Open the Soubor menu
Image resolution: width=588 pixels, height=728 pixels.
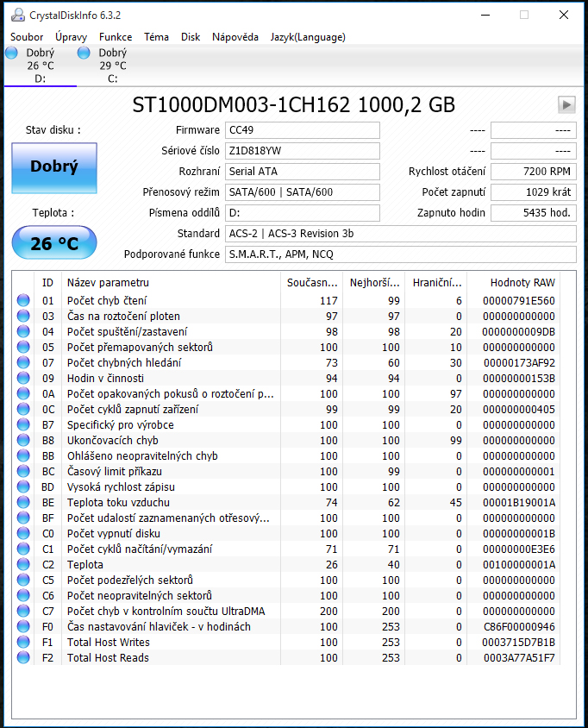pyautogui.click(x=27, y=37)
